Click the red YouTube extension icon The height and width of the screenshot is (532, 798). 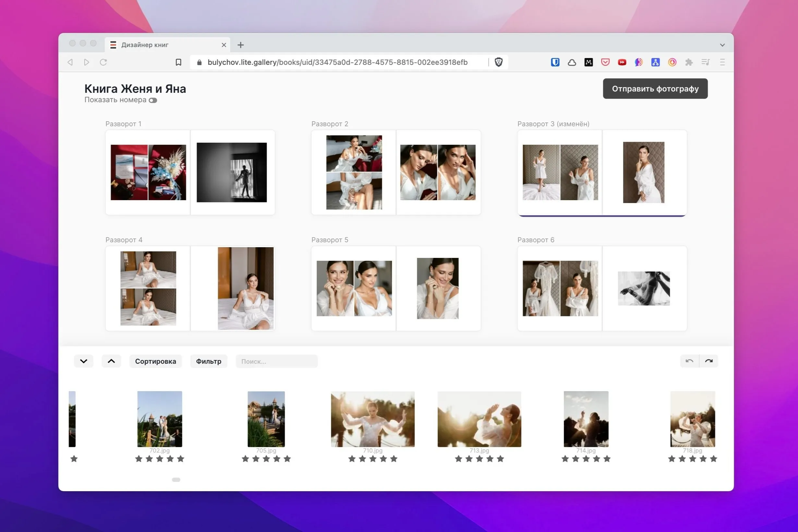coord(622,62)
